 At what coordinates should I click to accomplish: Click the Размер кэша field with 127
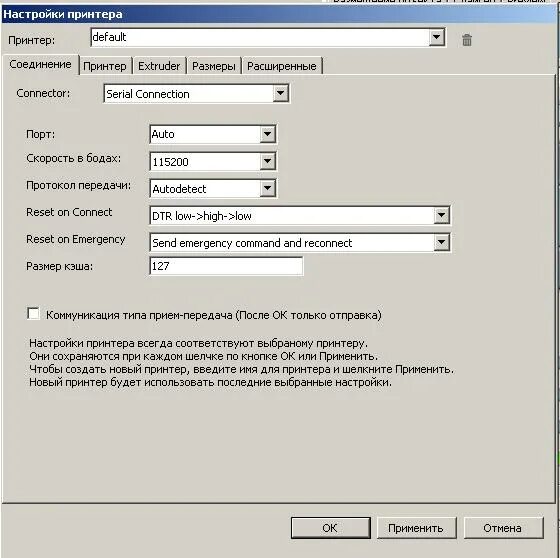[x=226, y=266]
